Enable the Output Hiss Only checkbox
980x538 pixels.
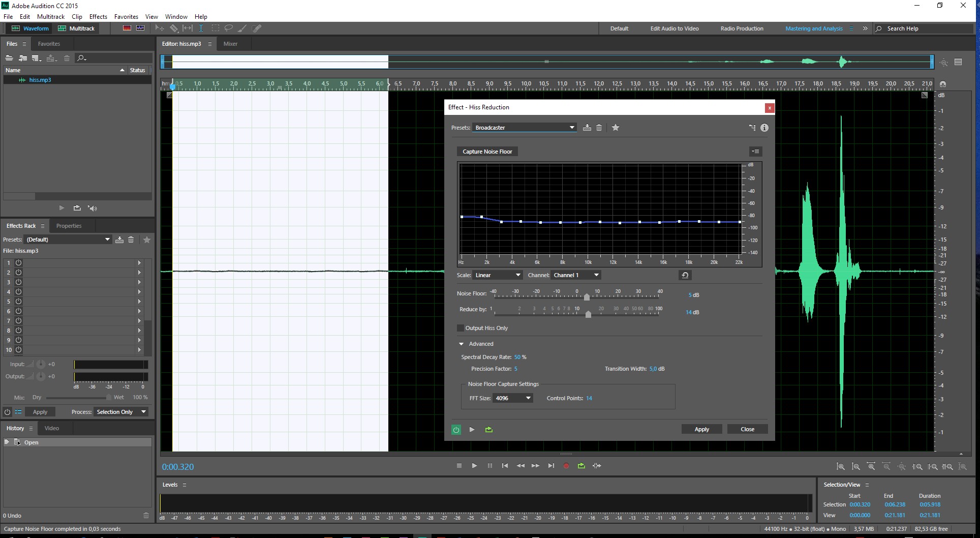coord(461,328)
